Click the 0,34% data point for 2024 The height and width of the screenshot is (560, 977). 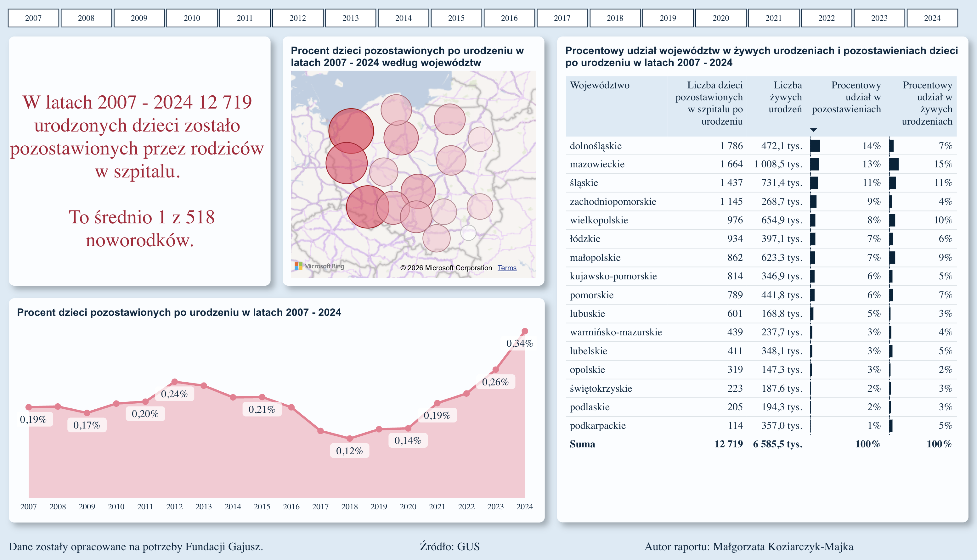[525, 331]
